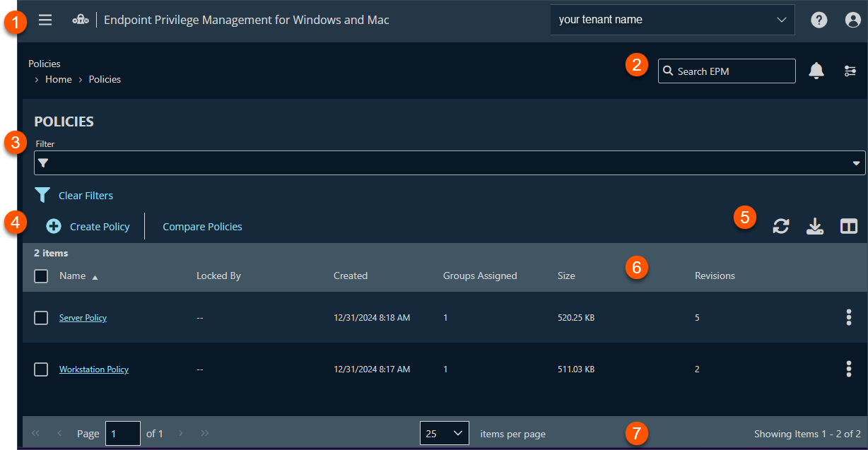Viewport: 868px width, 450px height.
Task: Sort by Revisions column
Action: 715,276
